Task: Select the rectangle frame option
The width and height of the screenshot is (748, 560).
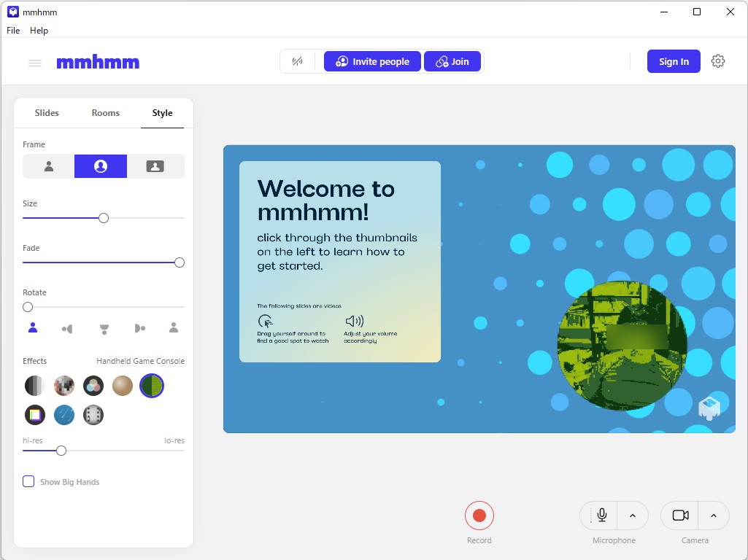Action: [x=155, y=166]
